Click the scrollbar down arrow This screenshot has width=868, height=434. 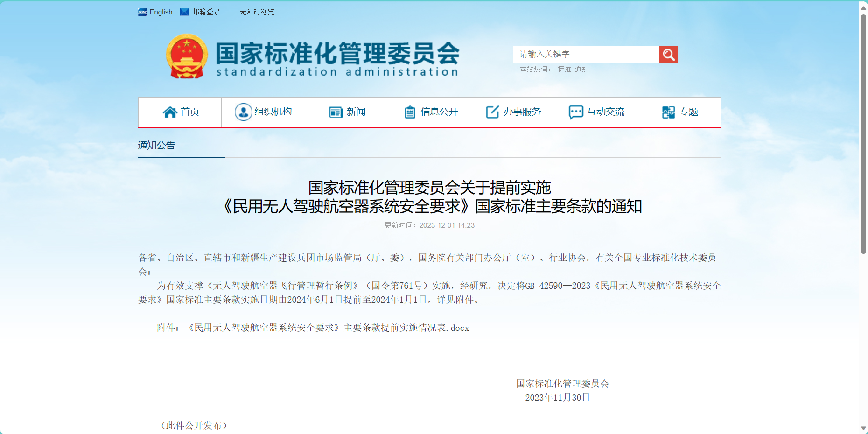863,428
